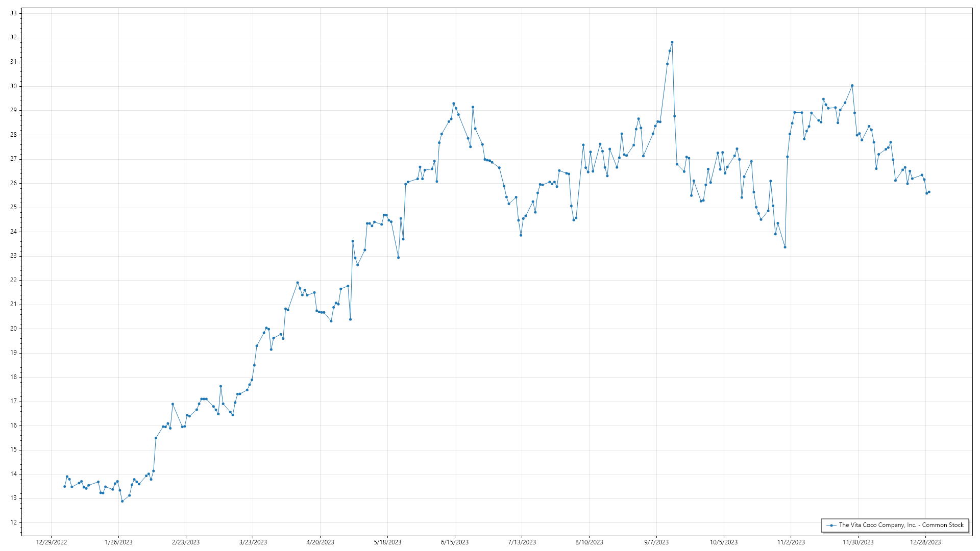Select the last data point of series
The height and width of the screenshot is (551, 980).
pos(929,192)
